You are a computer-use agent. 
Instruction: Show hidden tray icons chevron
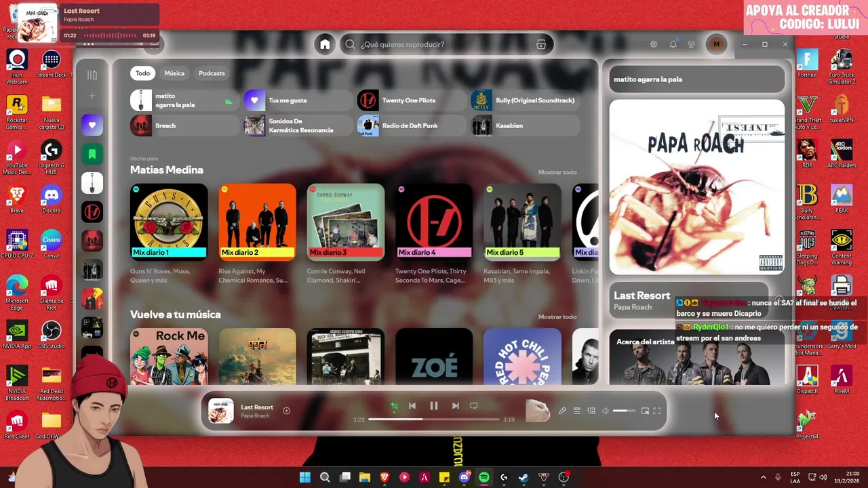coord(763,477)
